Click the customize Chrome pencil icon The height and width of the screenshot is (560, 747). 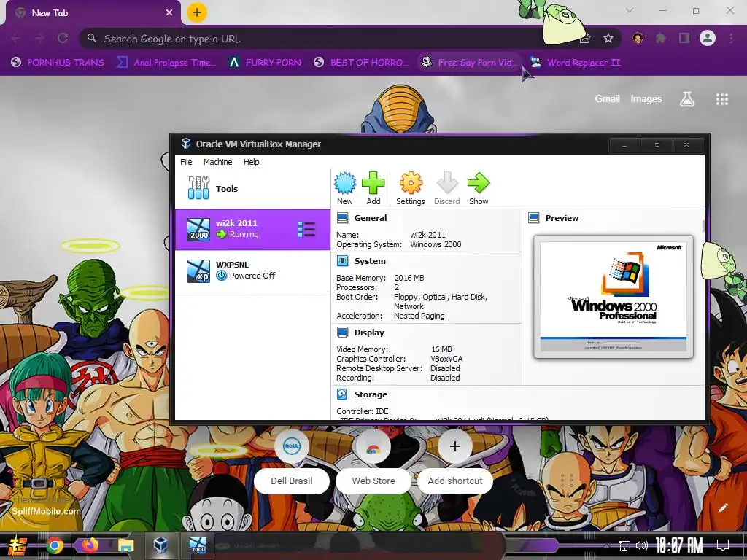(723, 507)
